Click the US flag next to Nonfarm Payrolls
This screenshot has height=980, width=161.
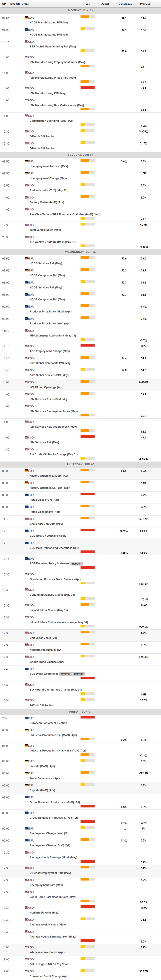pos(26,907)
